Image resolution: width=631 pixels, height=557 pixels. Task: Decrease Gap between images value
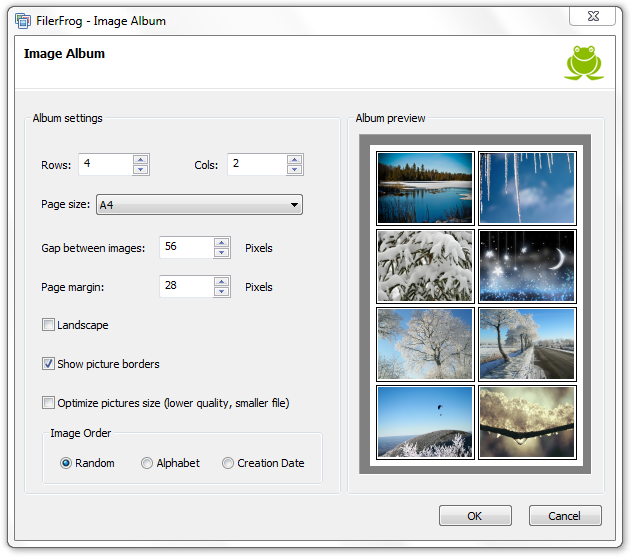coord(221,252)
